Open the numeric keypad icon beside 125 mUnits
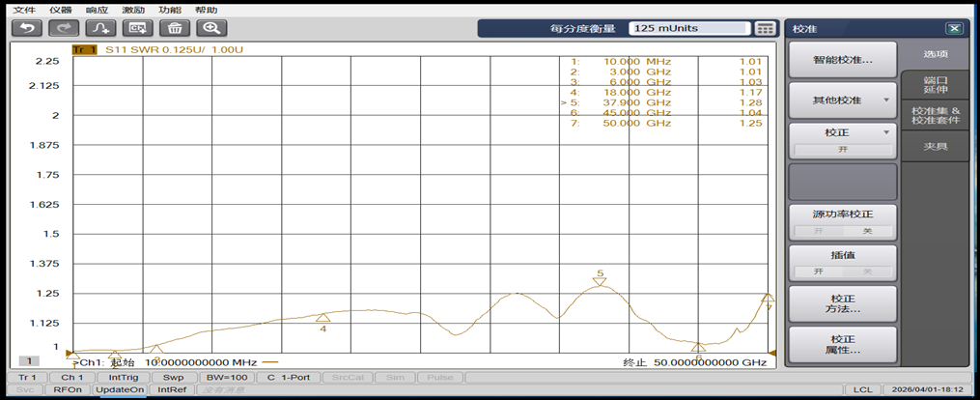The height and width of the screenshot is (400, 980). 766,28
